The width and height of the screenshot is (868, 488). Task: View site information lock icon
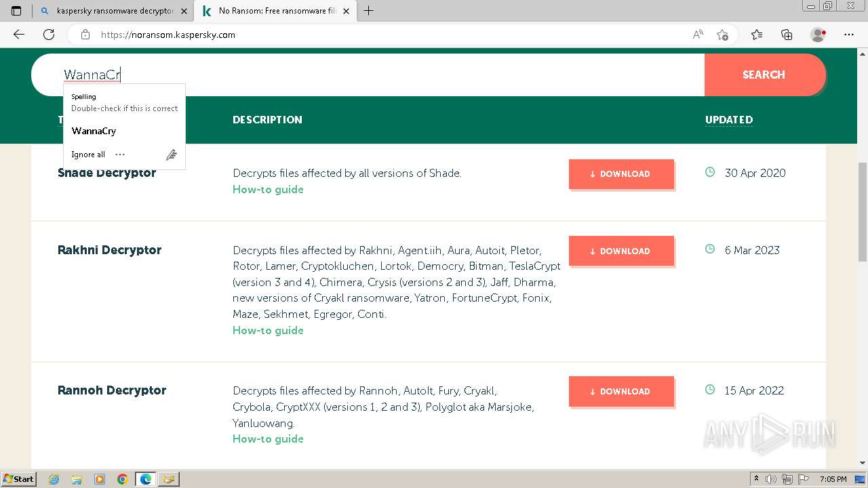click(85, 35)
